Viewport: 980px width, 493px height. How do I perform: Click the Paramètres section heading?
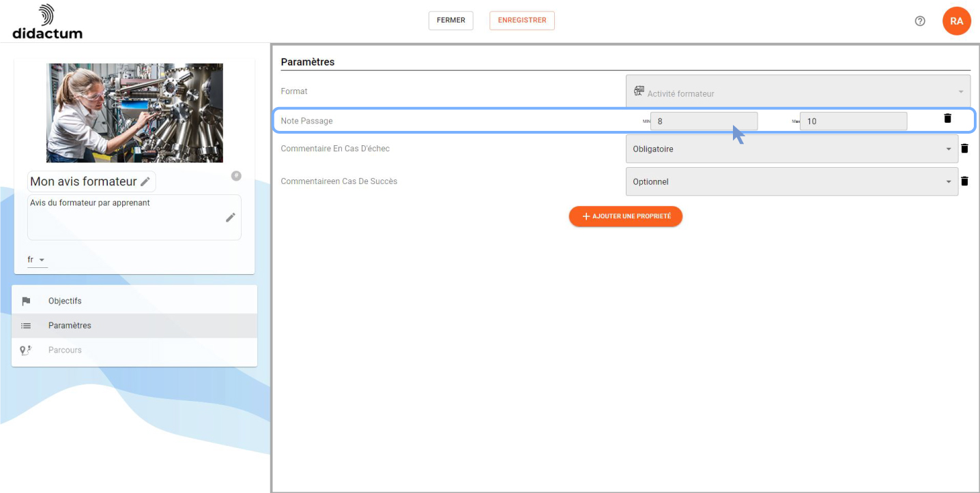tap(308, 62)
